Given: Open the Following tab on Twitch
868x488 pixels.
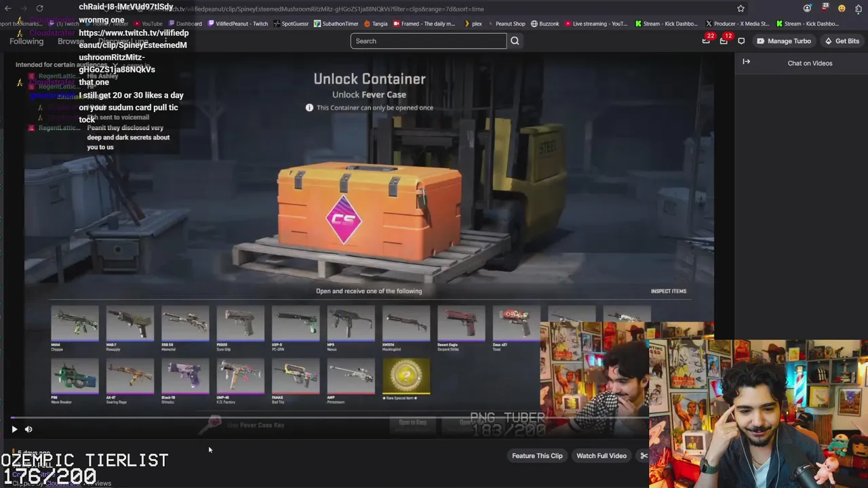Looking at the screenshot, I should [x=26, y=41].
